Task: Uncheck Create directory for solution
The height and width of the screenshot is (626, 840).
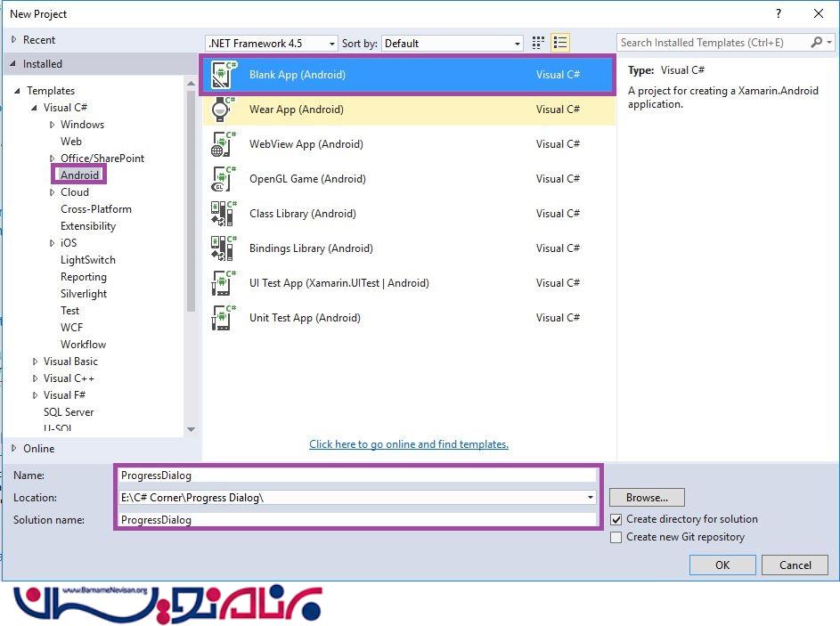Action: 616,519
